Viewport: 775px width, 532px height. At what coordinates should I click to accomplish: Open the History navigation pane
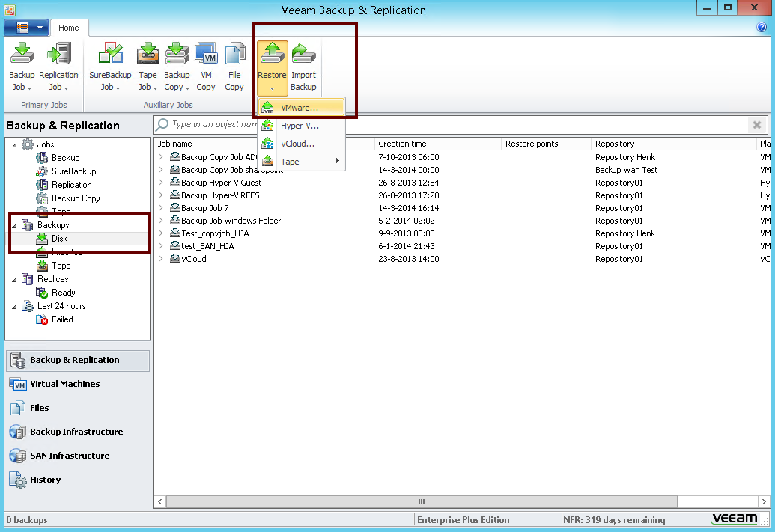pos(78,480)
